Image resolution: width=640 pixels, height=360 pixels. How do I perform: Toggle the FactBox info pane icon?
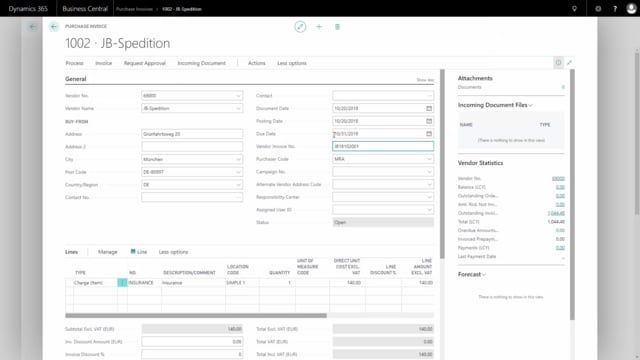pos(558,63)
